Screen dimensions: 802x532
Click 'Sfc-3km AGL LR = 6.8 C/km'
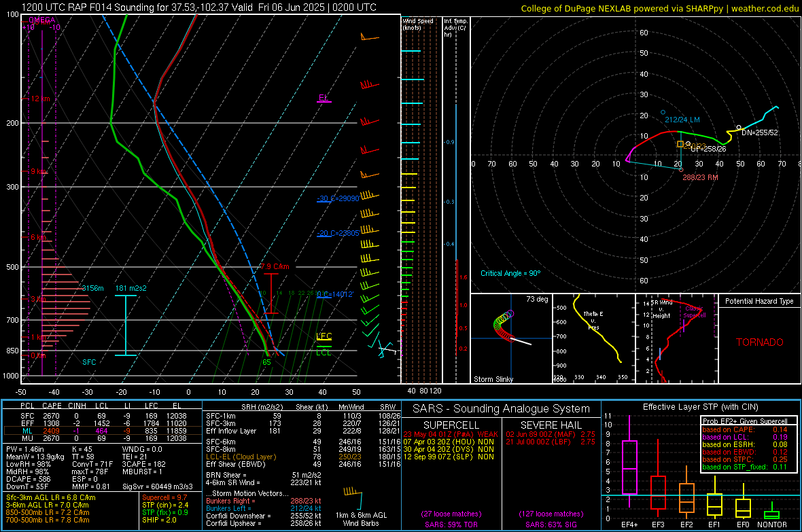pos(51,497)
